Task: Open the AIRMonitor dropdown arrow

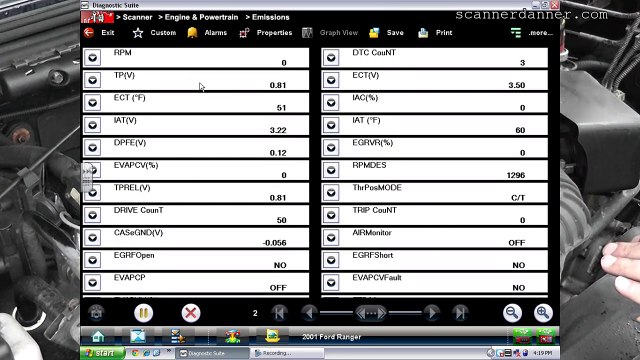Action: pyautogui.click(x=331, y=237)
